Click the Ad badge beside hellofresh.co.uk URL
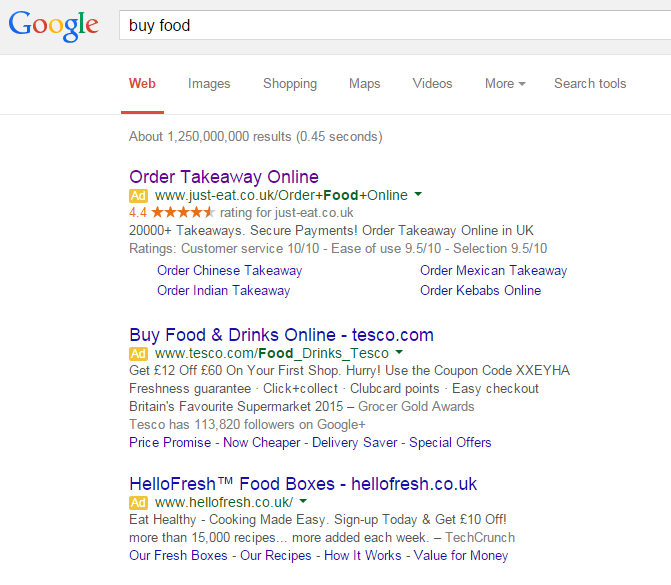The image size is (671, 585). point(138,503)
